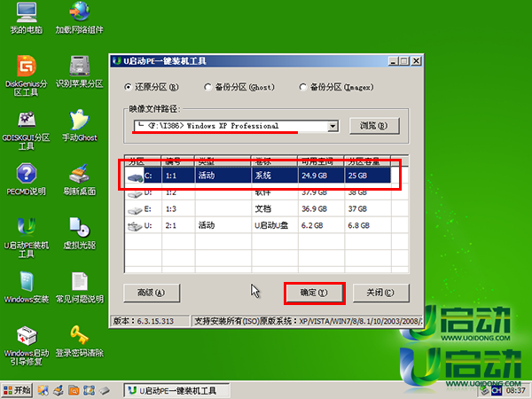Click the second quick launch icon in the taskbar
The image size is (532, 399).
pyautogui.click(x=59, y=390)
